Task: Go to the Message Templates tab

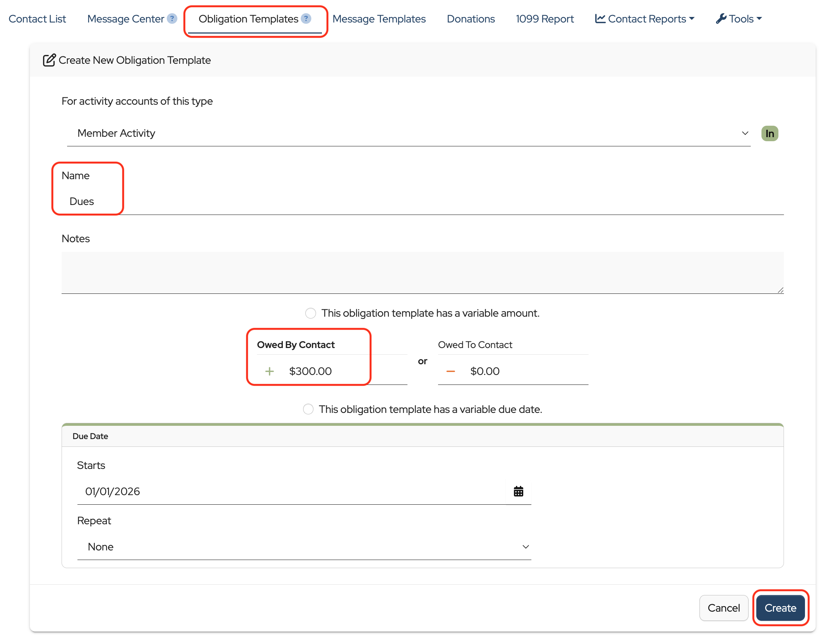Action: click(x=379, y=19)
